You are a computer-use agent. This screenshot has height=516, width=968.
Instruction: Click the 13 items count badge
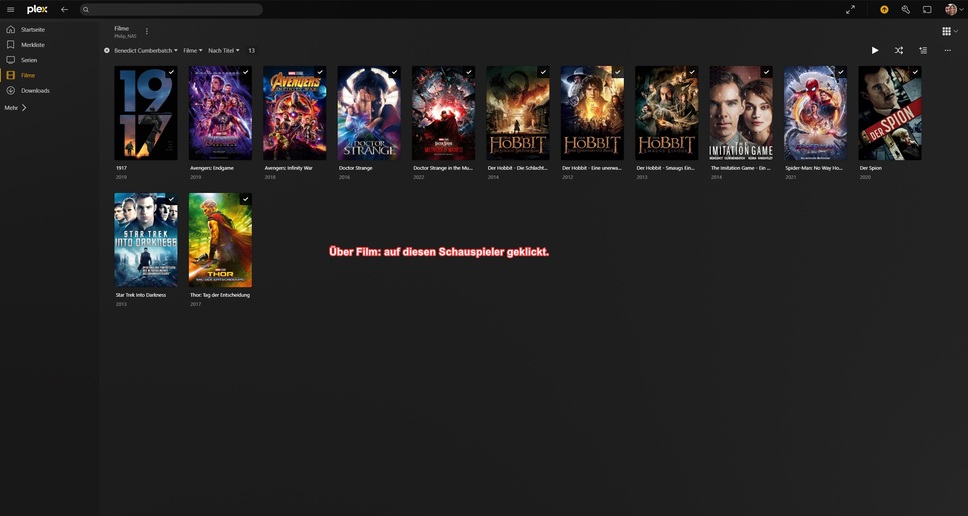[251, 51]
